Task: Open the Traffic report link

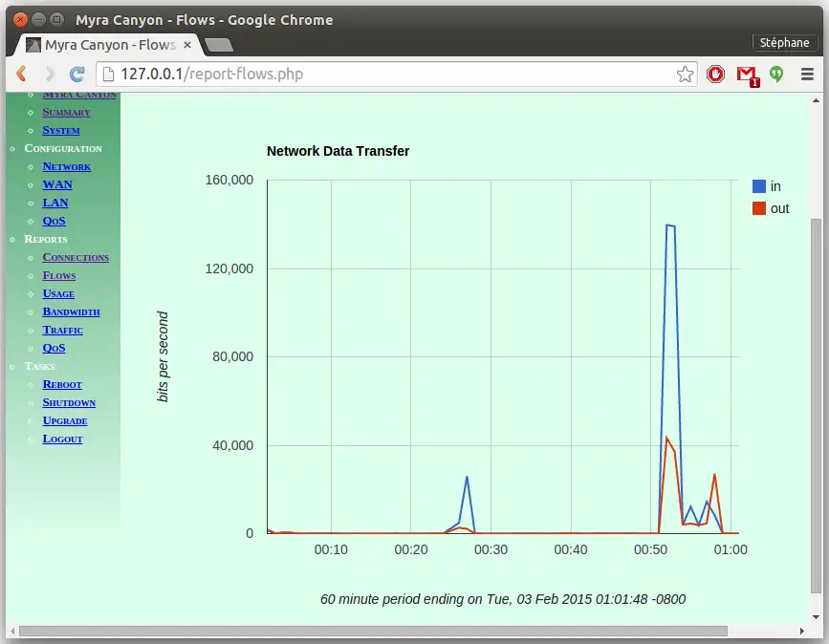Action: 63,331
